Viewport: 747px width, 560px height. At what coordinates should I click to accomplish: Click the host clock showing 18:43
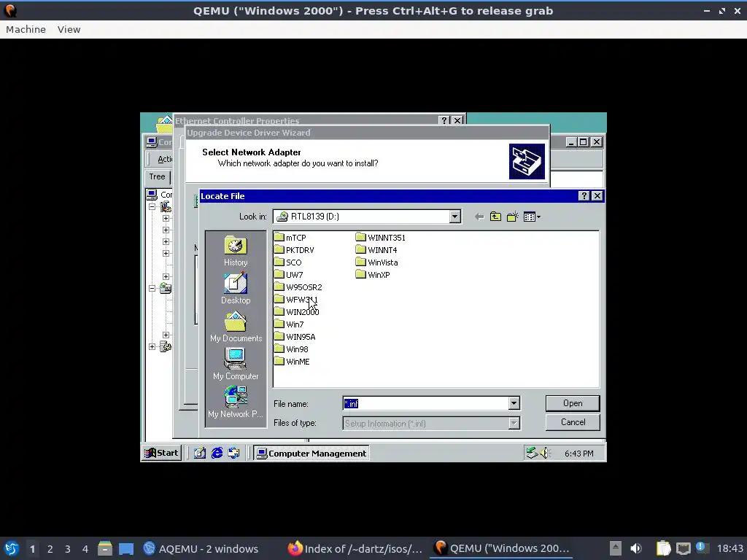click(729, 548)
